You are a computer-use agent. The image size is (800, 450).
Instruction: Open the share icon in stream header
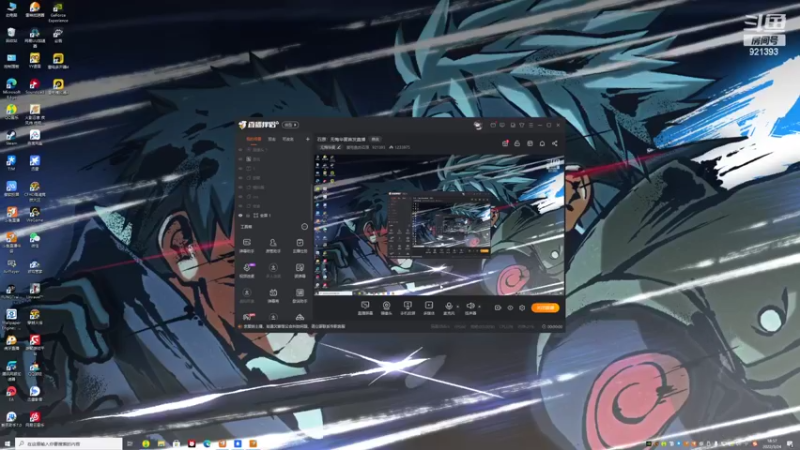(x=555, y=143)
